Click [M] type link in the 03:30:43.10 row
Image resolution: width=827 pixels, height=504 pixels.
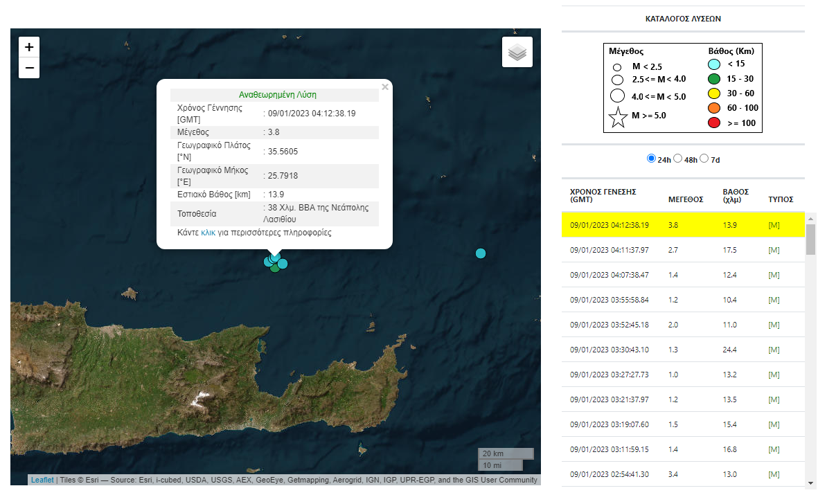774,350
